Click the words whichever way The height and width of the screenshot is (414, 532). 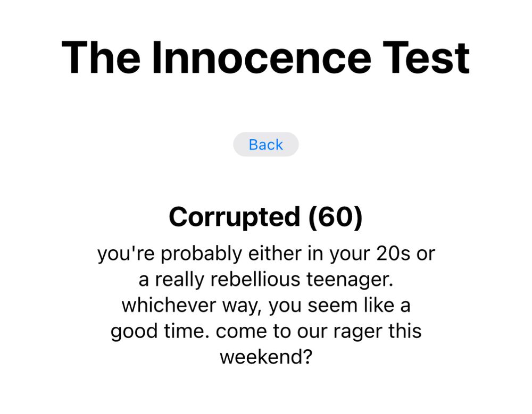coord(192,306)
